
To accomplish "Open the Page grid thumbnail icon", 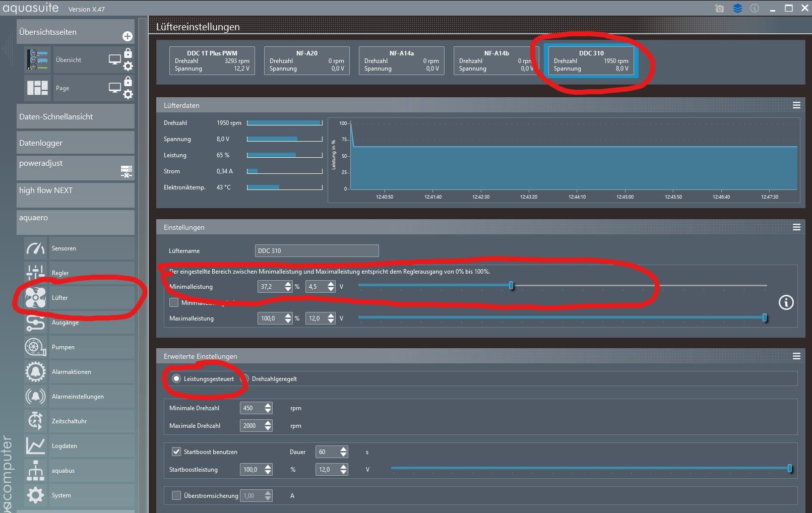I will pyautogui.click(x=38, y=88).
